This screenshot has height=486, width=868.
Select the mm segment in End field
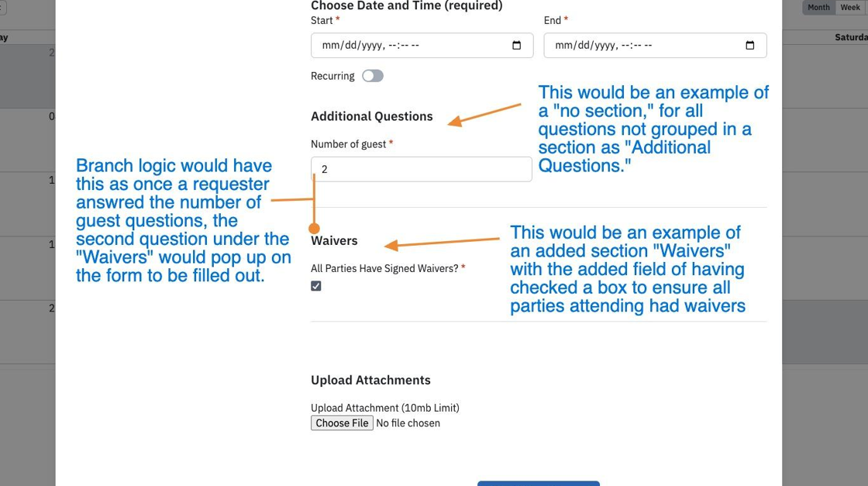(x=564, y=46)
